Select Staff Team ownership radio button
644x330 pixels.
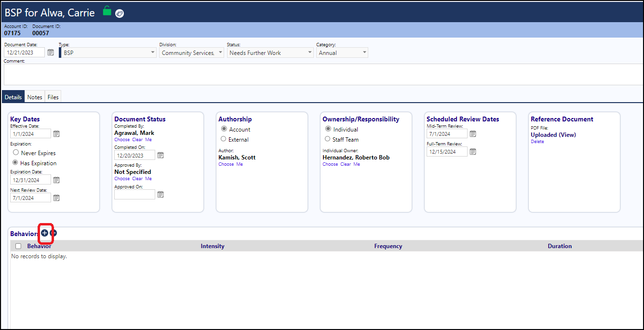pos(328,139)
